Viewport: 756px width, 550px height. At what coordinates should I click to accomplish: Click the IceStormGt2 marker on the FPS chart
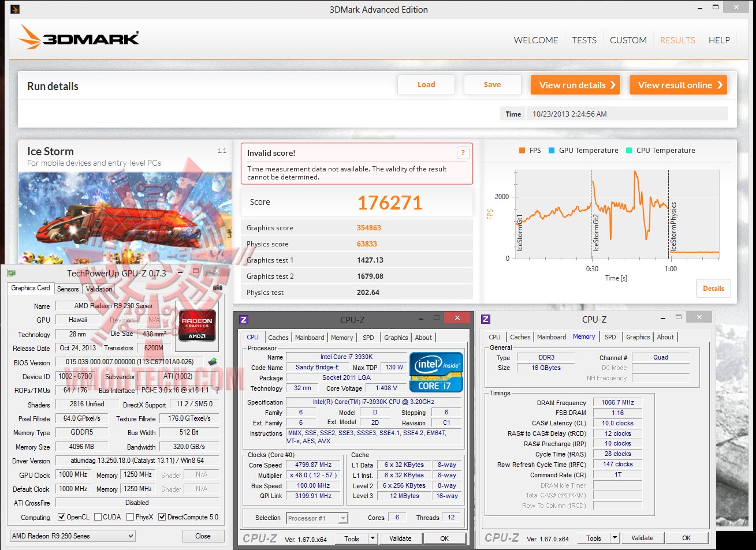(595, 232)
